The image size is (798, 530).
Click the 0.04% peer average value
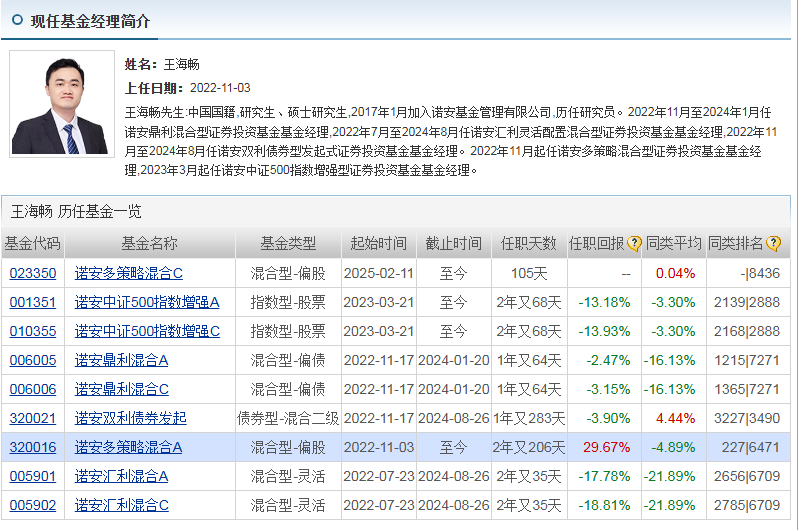(675, 273)
